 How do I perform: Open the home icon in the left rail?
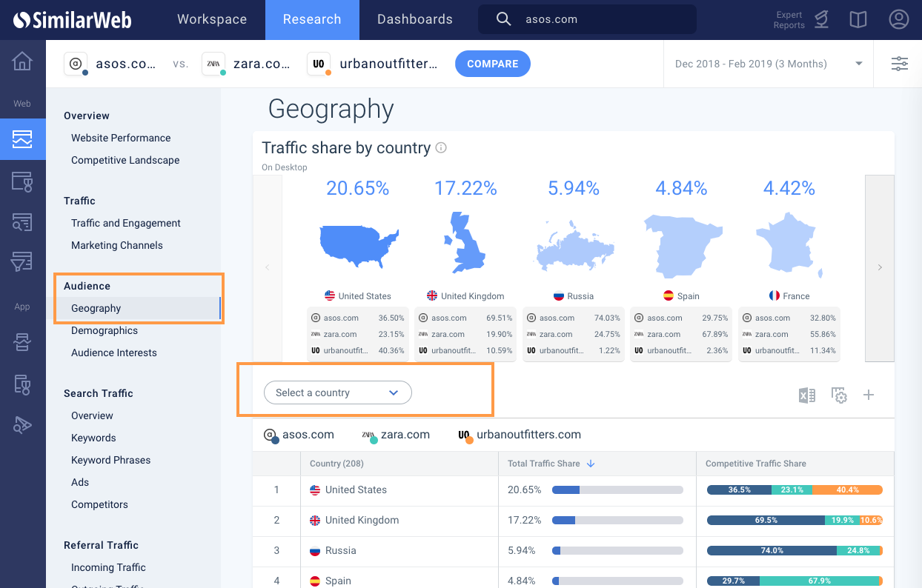(x=22, y=61)
